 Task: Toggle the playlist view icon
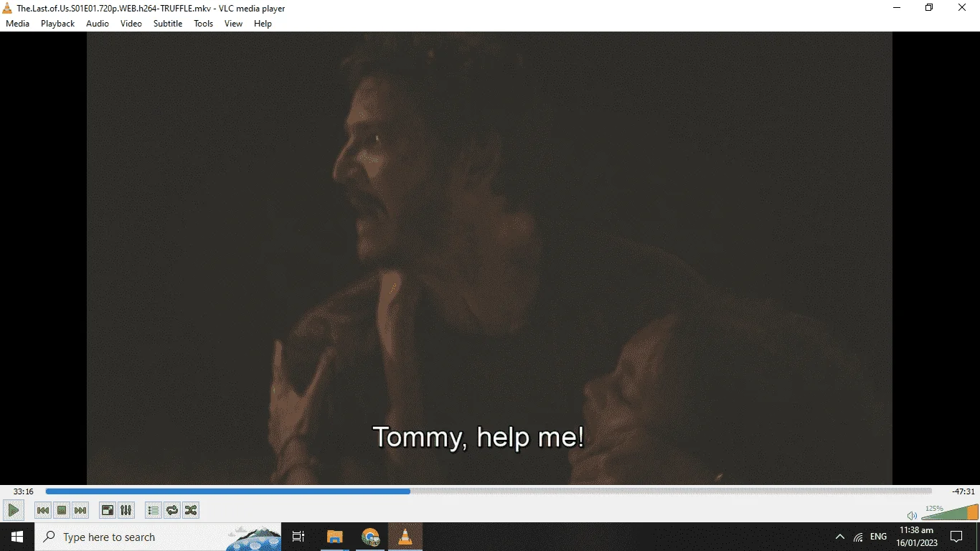(x=153, y=510)
